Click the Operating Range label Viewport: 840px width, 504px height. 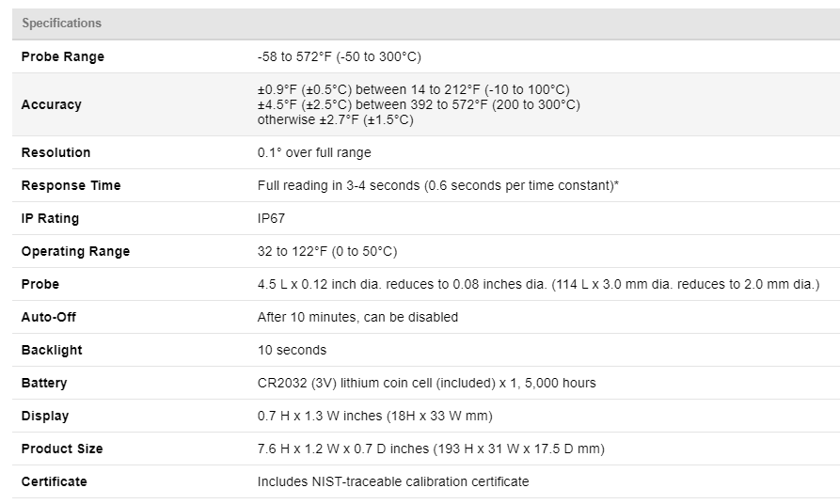pos(76,251)
